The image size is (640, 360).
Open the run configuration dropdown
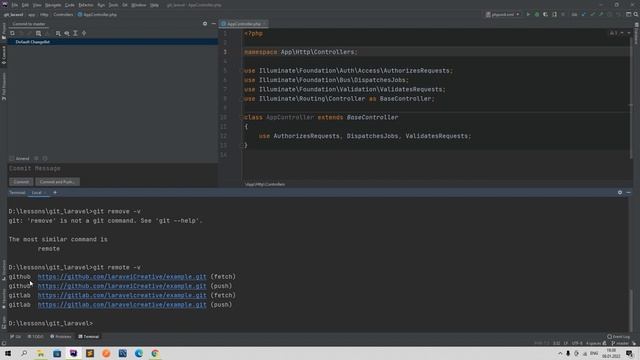pyautogui.click(x=503, y=14)
